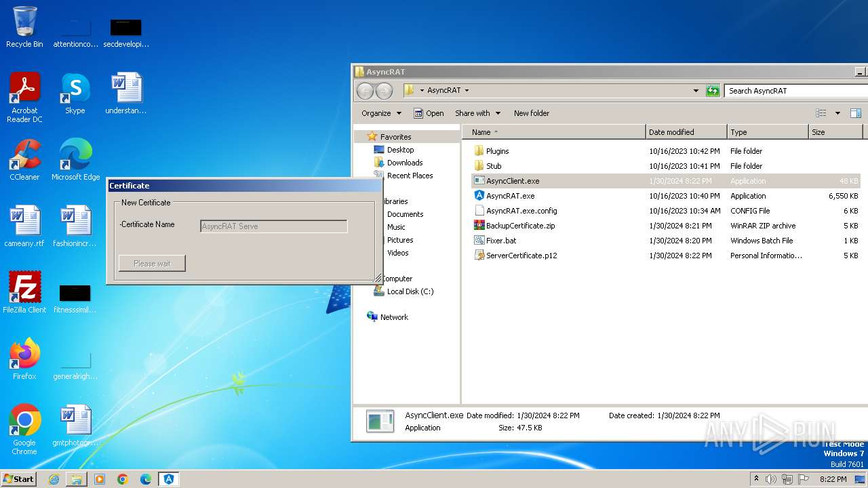Open Skype desktop shortcut

[x=75, y=93]
